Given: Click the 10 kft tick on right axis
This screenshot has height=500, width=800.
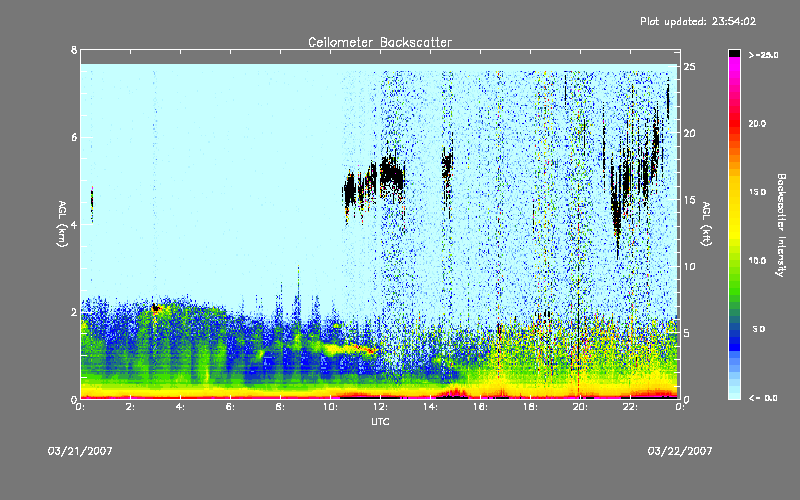Looking at the screenshot, I should pos(689,266).
